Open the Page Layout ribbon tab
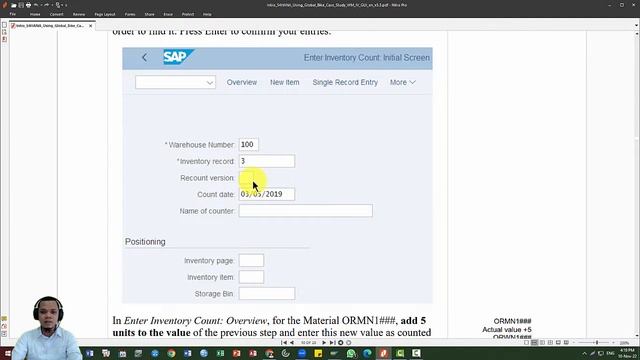Screen dimensions: 640x360 105,14
